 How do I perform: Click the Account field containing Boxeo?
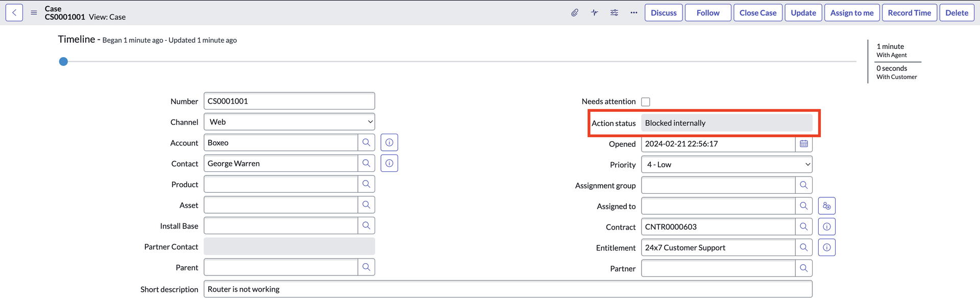pos(281,143)
